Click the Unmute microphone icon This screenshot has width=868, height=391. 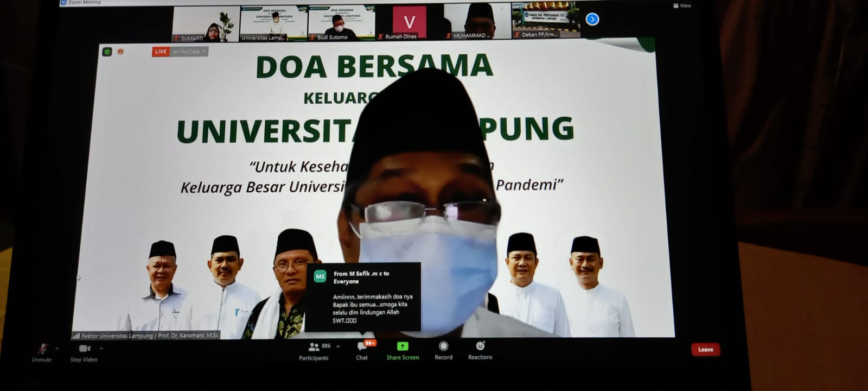point(42,349)
